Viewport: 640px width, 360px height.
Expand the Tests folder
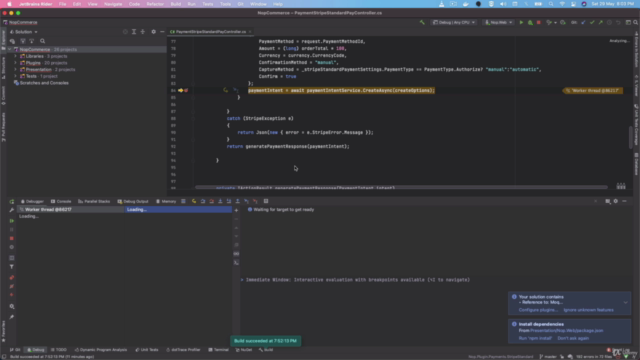click(16, 76)
